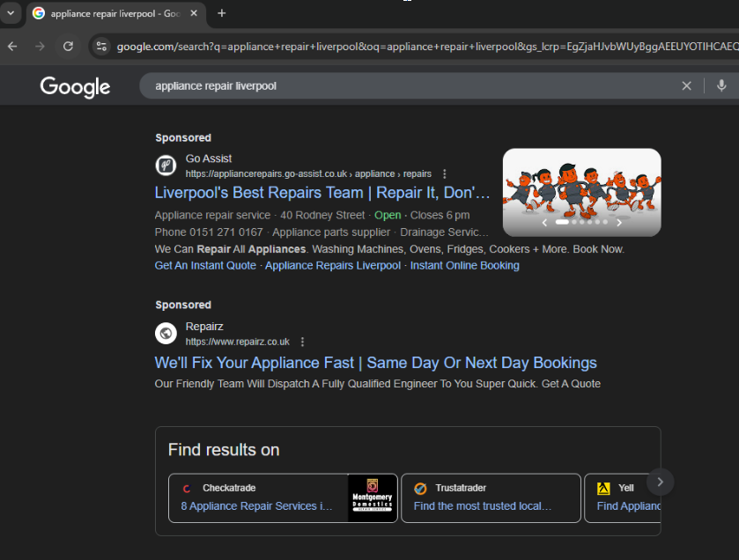Open the Get An Instant Quote link
739x560 pixels.
[205, 266]
